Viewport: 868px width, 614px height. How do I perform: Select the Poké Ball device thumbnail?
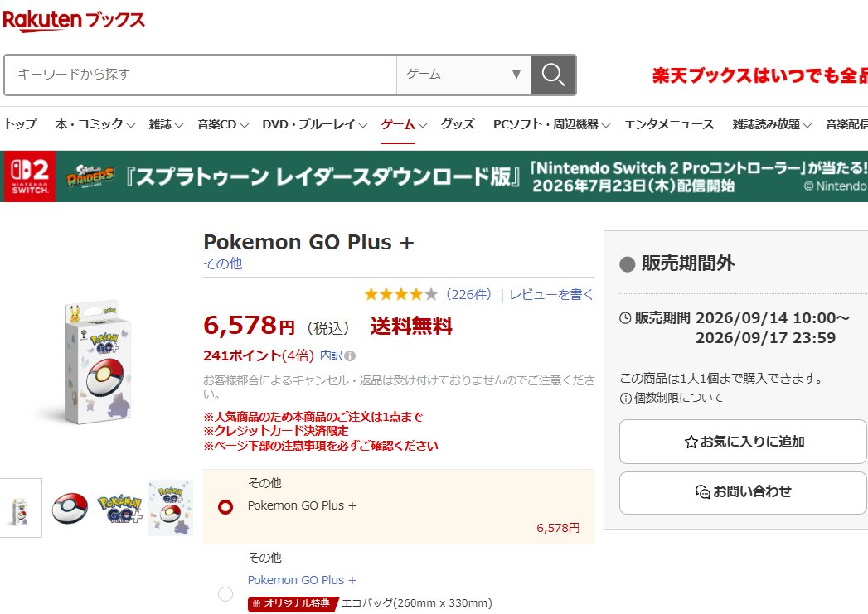[70, 508]
